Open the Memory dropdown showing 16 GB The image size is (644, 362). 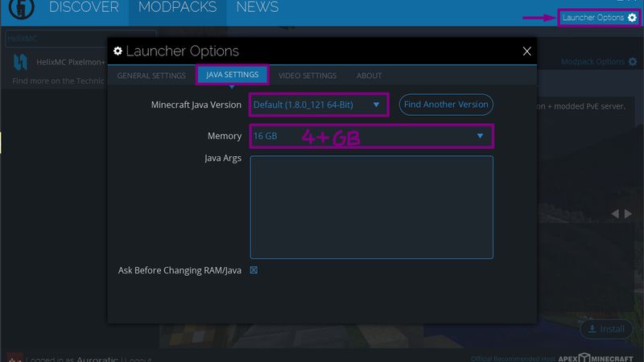(371, 136)
